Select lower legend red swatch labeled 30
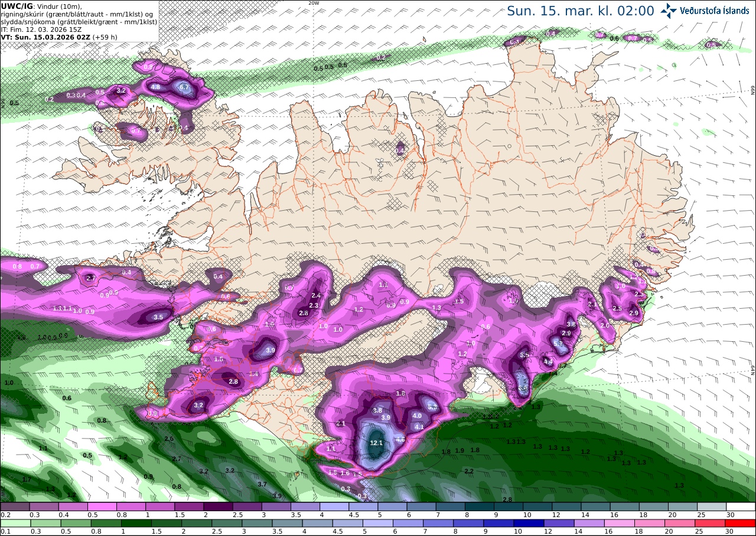The width and height of the screenshot is (756, 536). [741, 523]
